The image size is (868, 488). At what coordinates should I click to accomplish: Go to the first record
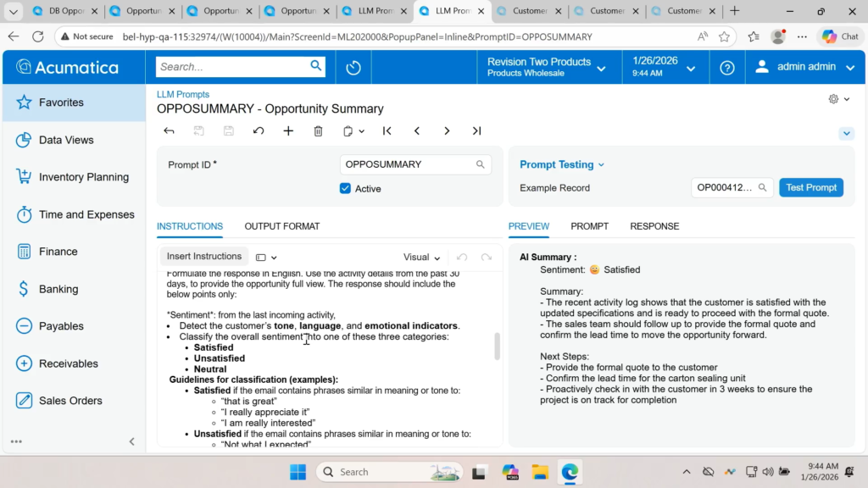387,131
